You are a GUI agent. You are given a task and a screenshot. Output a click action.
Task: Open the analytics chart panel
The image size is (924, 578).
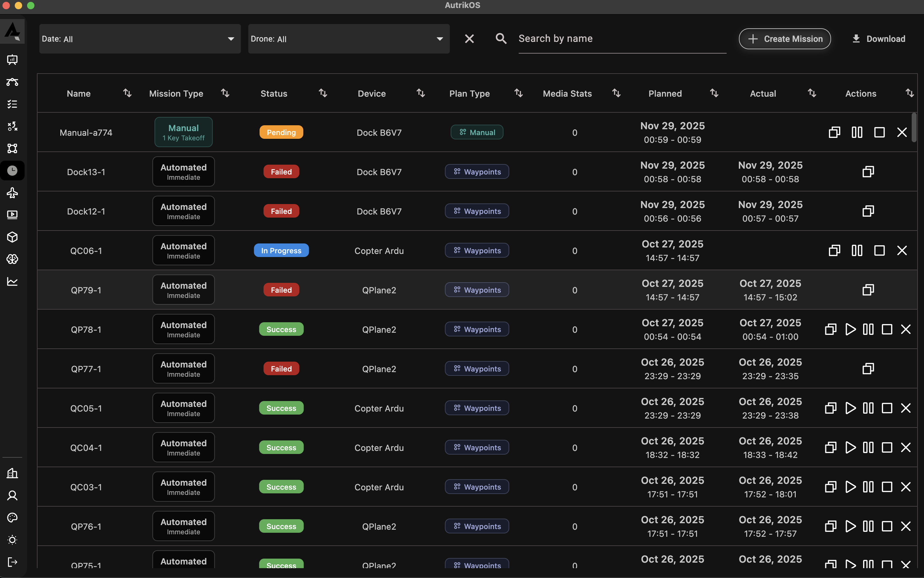pyautogui.click(x=13, y=281)
